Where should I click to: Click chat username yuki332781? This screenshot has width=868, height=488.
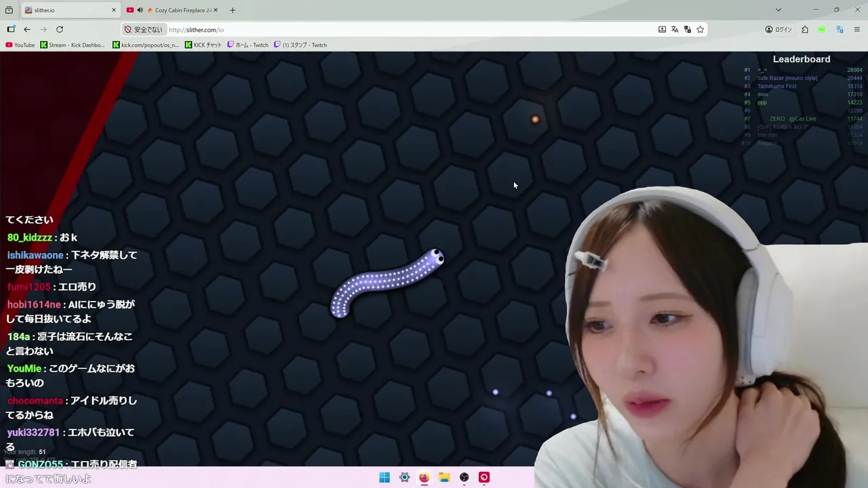pyautogui.click(x=33, y=432)
